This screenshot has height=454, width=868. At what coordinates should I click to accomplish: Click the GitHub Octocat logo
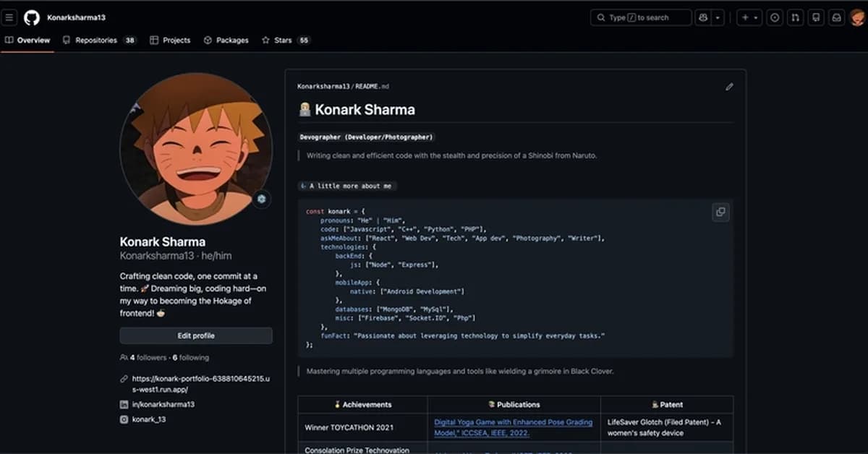pyautogui.click(x=32, y=17)
